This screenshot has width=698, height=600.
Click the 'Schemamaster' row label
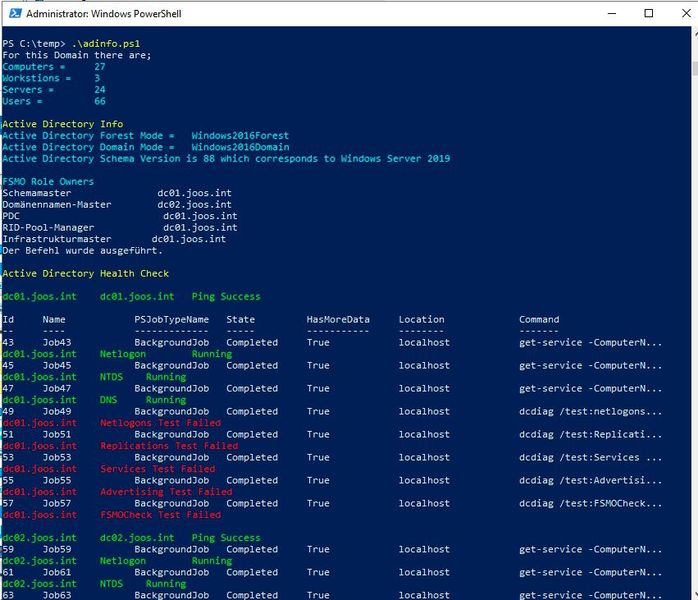[37, 193]
